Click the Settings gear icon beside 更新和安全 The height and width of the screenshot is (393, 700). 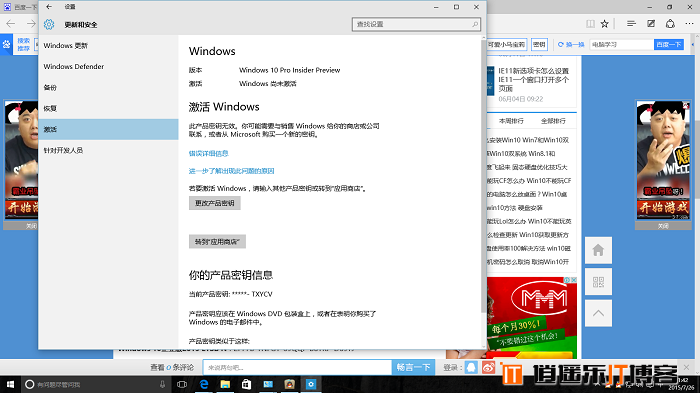pyautogui.click(x=49, y=25)
